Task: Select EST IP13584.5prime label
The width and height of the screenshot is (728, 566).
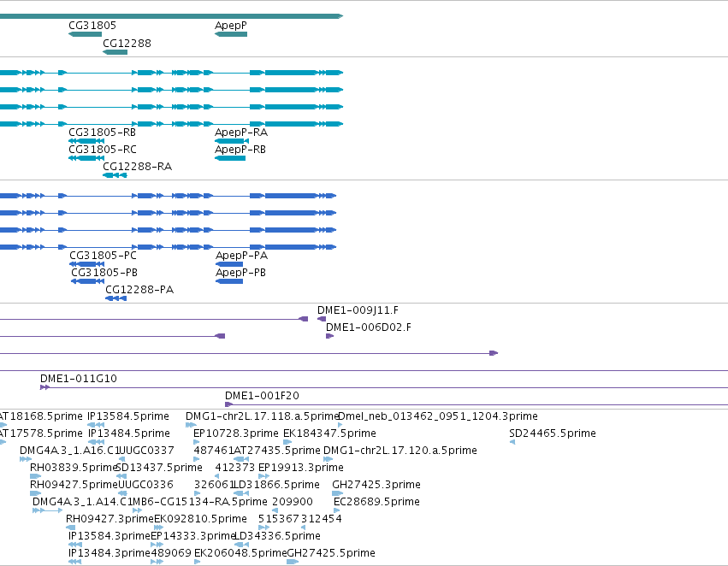Action: pos(128,416)
